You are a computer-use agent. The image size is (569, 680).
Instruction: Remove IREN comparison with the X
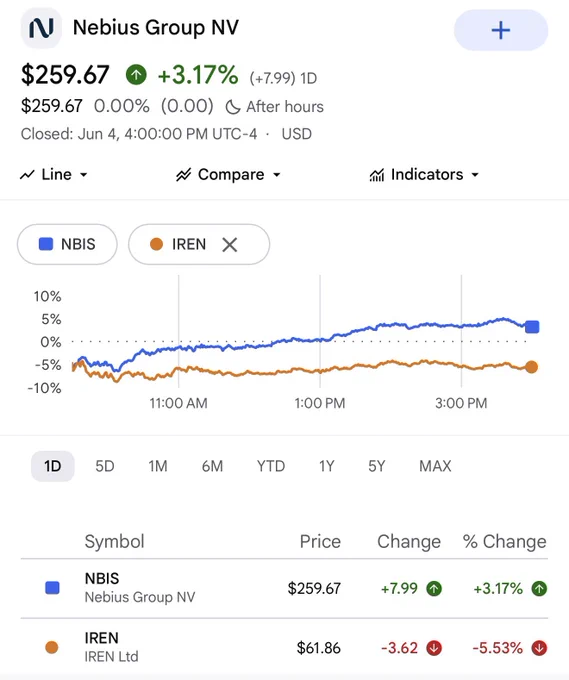click(x=229, y=245)
